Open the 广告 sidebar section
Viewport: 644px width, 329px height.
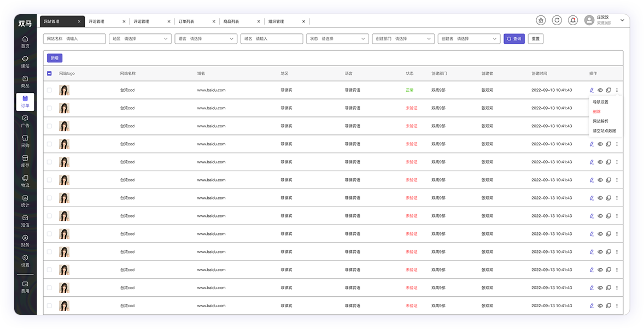[x=25, y=121]
